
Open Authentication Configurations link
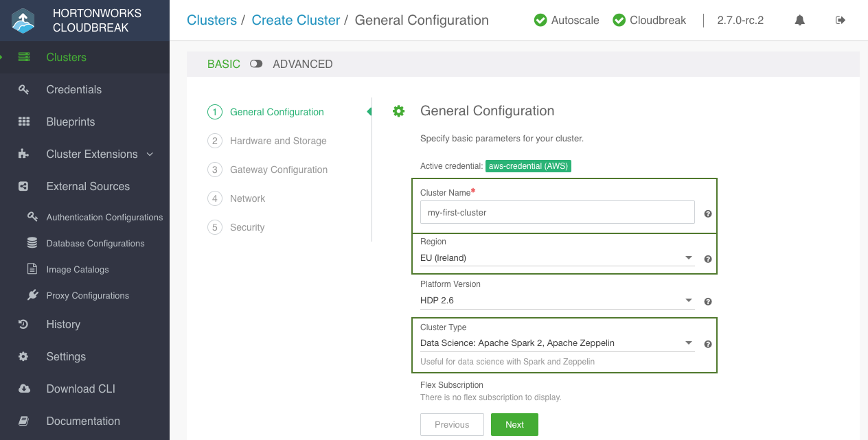click(x=104, y=217)
